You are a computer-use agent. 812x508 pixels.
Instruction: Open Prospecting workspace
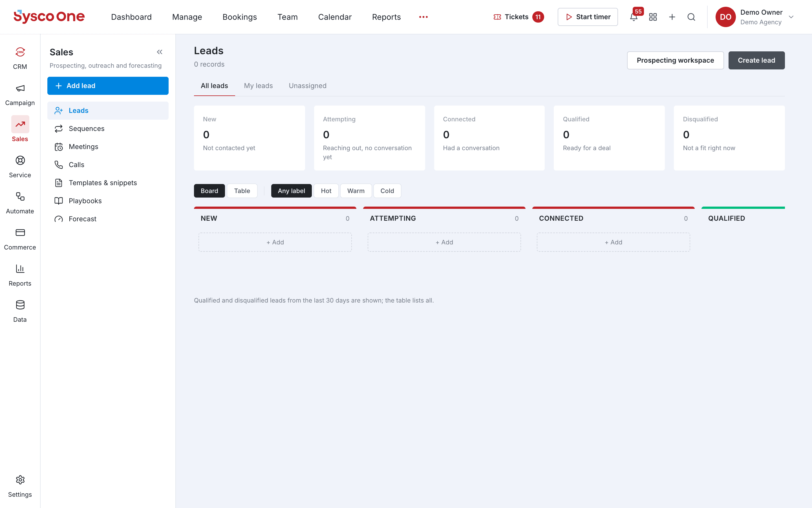675,60
